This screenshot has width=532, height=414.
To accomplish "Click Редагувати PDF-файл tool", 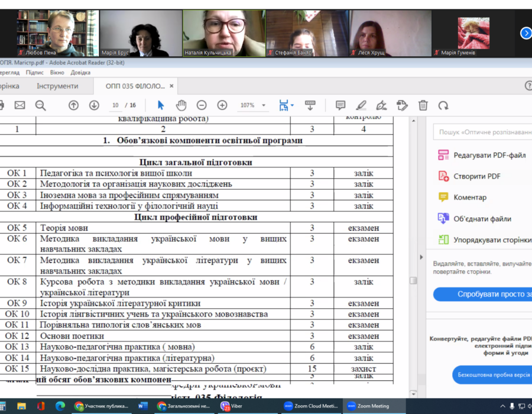I will [x=489, y=156].
